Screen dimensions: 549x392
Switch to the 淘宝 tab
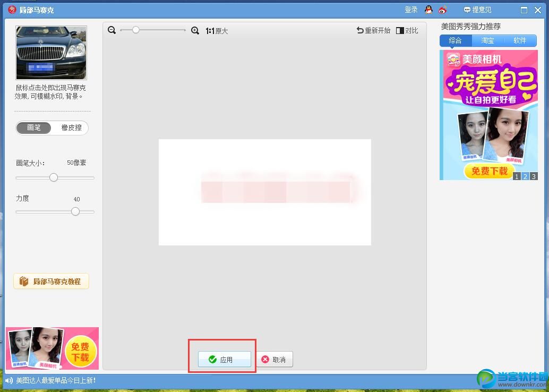tap(487, 40)
